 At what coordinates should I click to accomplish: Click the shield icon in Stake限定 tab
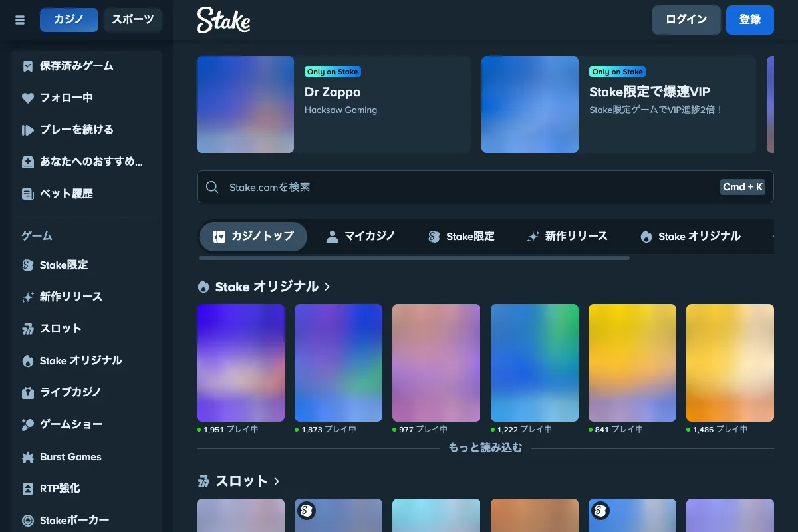pos(434,236)
